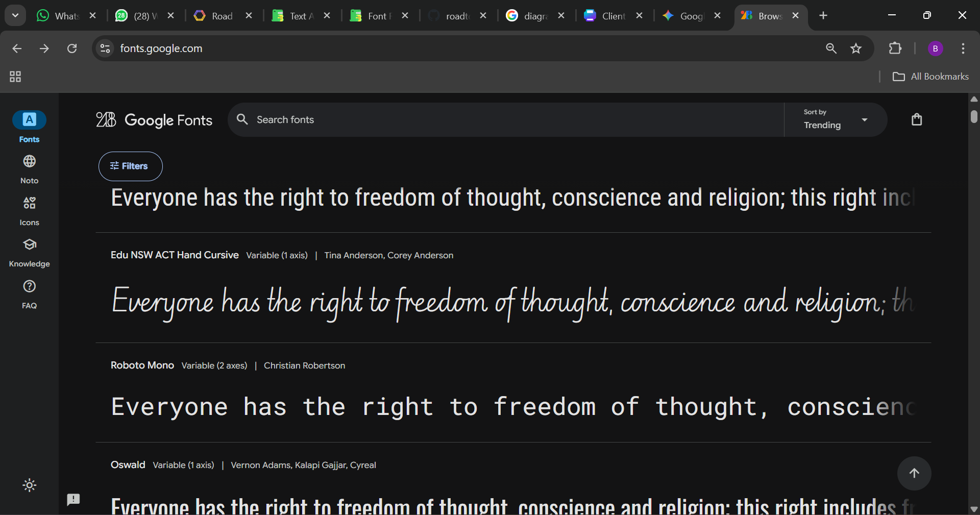Click the scroll-to-top arrow button
The width and height of the screenshot is (980, 515).
click(x=914, y=473)
